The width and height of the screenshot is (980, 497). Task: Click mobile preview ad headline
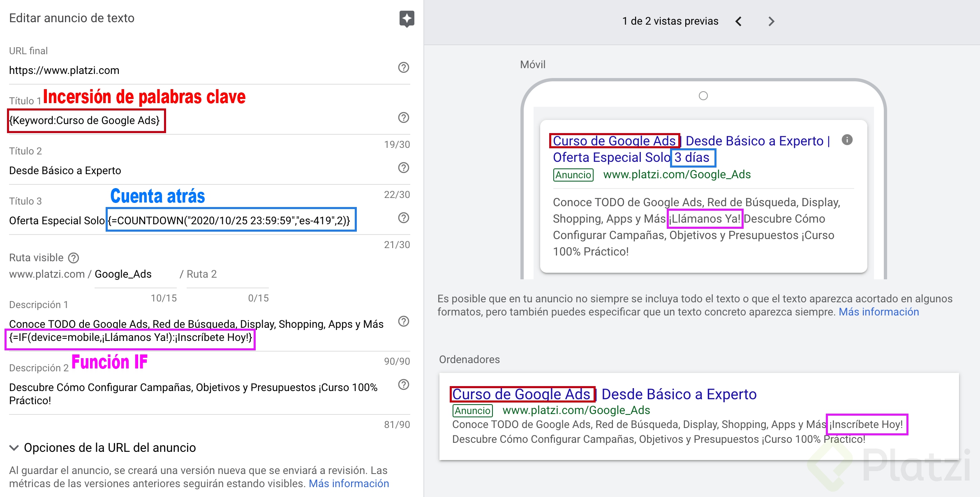(x=691, y=149)
